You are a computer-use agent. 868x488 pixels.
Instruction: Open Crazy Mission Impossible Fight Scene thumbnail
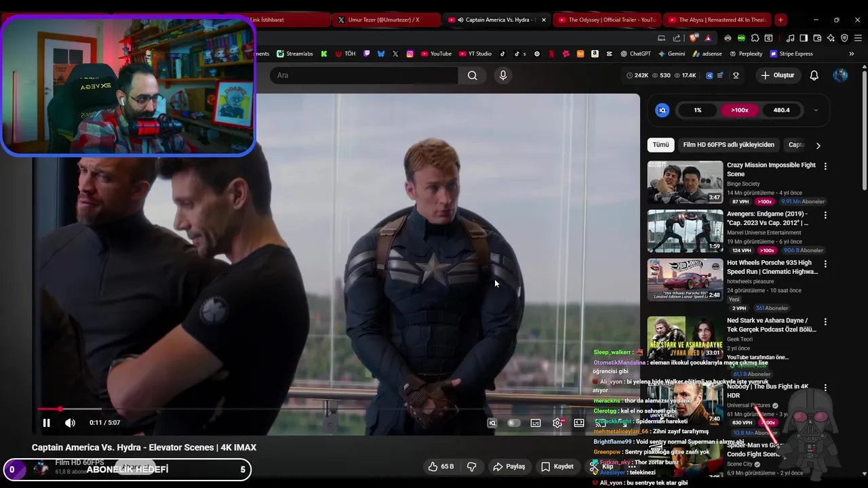tap(685, 182)
